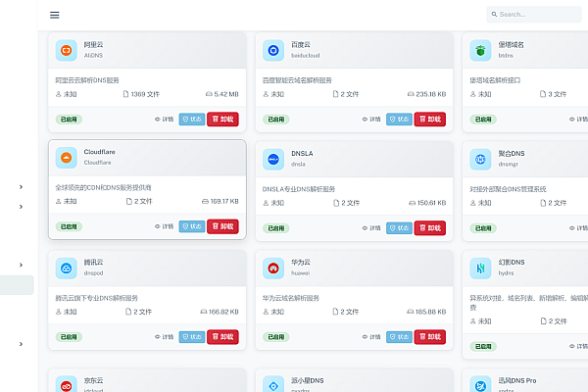This screenshot has width=588, height=392.
Task: Uninstall Cloudflare with the 卸载 button
Action: point(222,226)
